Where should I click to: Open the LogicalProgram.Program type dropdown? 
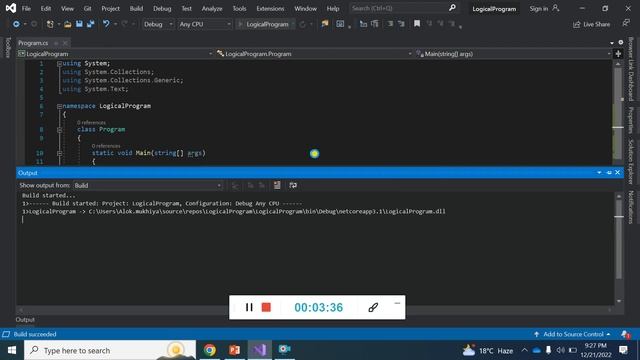tap(314, 54)
